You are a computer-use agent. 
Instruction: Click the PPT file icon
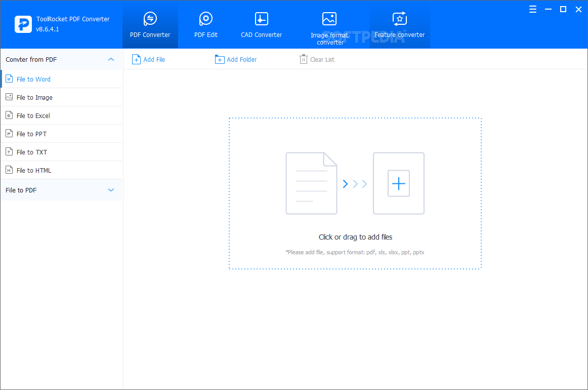pyautogui.click(x=9, y=134)
